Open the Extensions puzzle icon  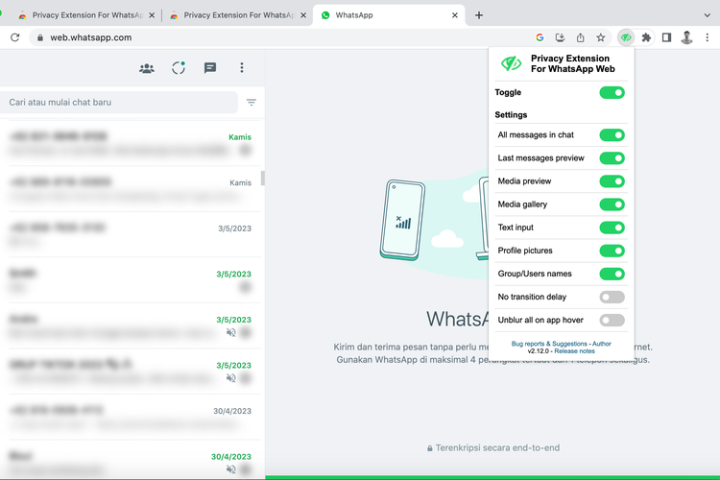point(646,38)
